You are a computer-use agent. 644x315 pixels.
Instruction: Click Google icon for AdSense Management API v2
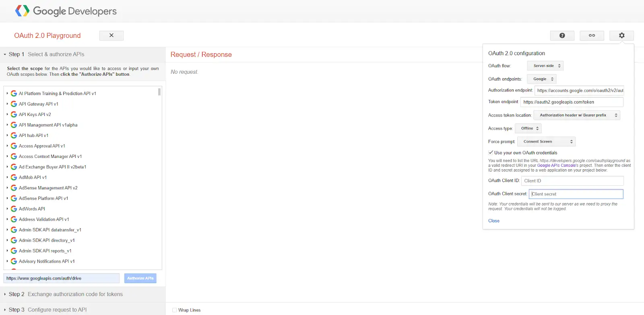(14, 188)
